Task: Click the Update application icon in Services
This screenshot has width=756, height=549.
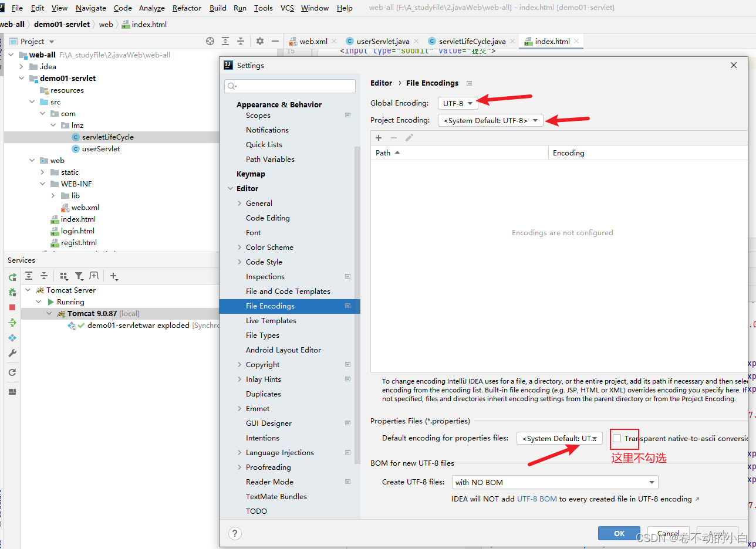Action: 12,323
